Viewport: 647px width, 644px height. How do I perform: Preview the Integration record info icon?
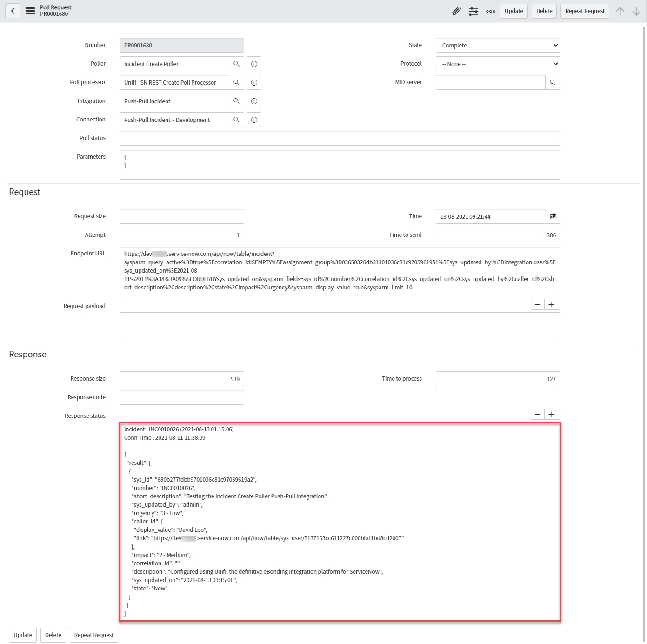coord(254,101)
